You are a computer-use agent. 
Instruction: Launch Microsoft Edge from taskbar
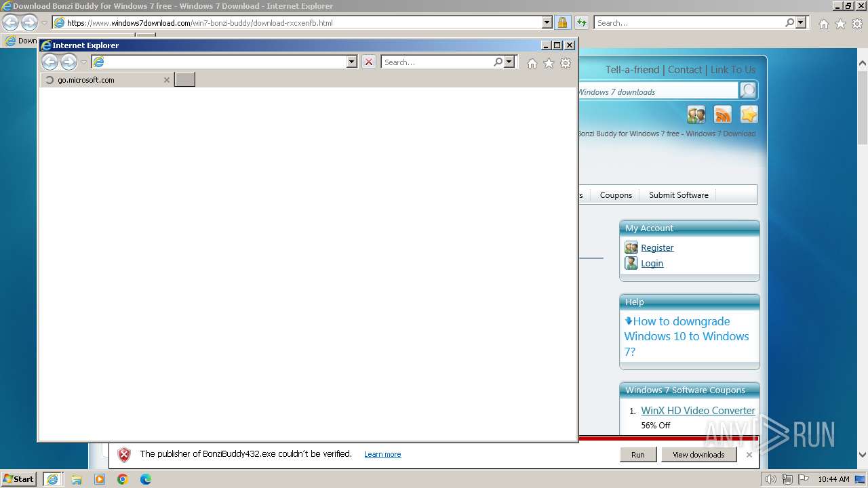pos(146,479)
